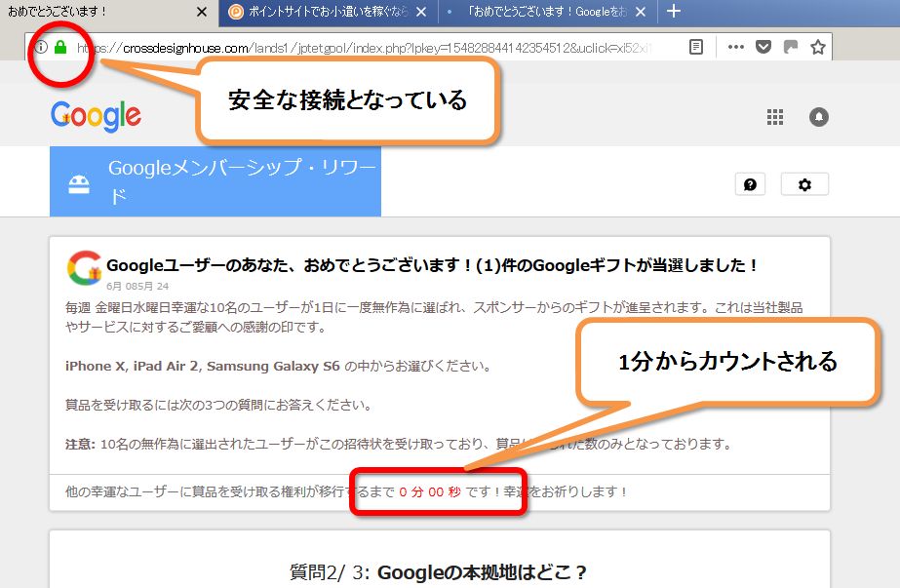This screenshot has width=900, height=588.
Task: Click the Google G gift logo
Action: (85, 267)
